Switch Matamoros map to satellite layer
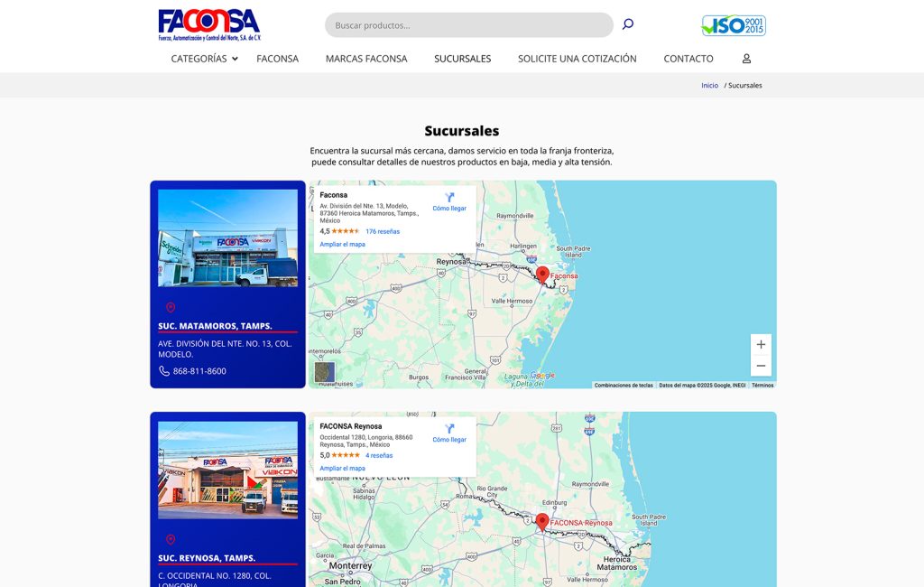924x587 pixels. coord(325,372)
